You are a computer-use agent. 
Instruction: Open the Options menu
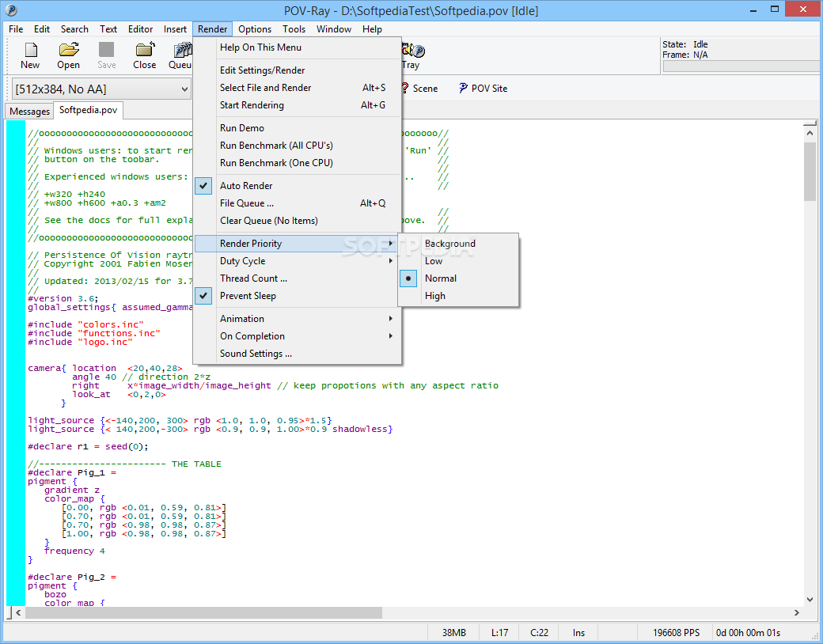pyautogui.click(x=255, y=29)
